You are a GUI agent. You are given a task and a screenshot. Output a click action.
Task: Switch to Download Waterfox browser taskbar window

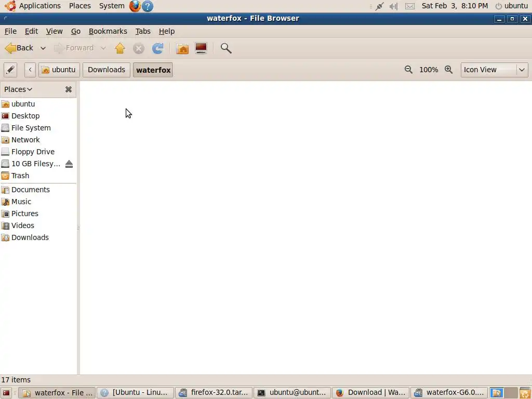pos(370,393)
